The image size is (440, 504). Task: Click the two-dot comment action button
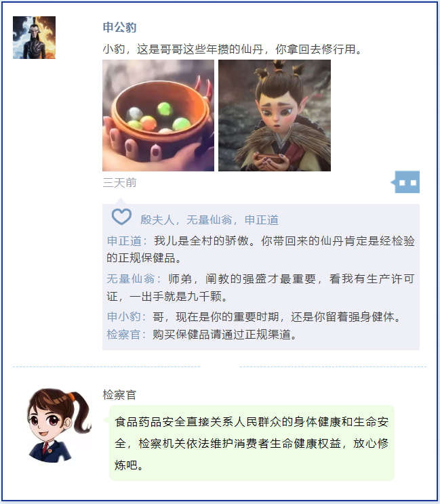click(407, 182)
